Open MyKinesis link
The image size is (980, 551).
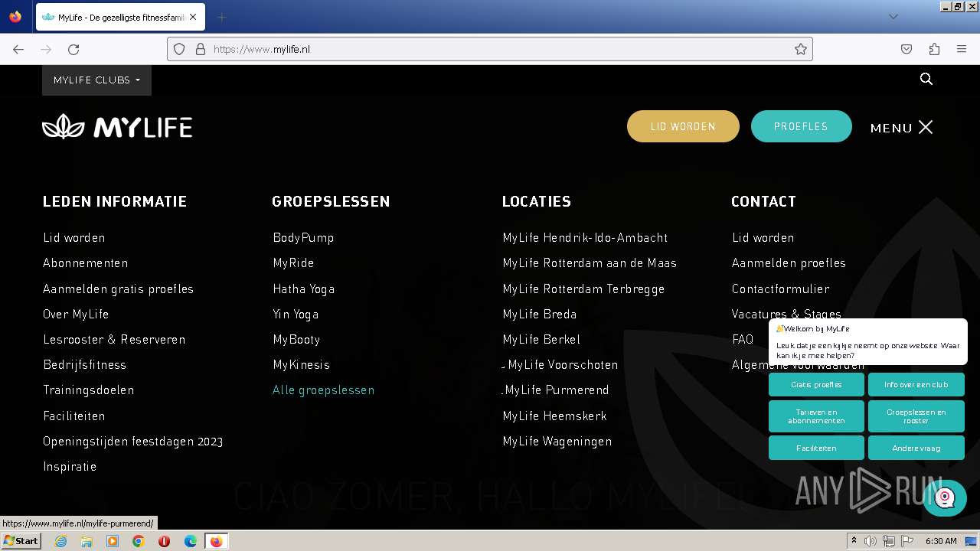coord(301,364)
